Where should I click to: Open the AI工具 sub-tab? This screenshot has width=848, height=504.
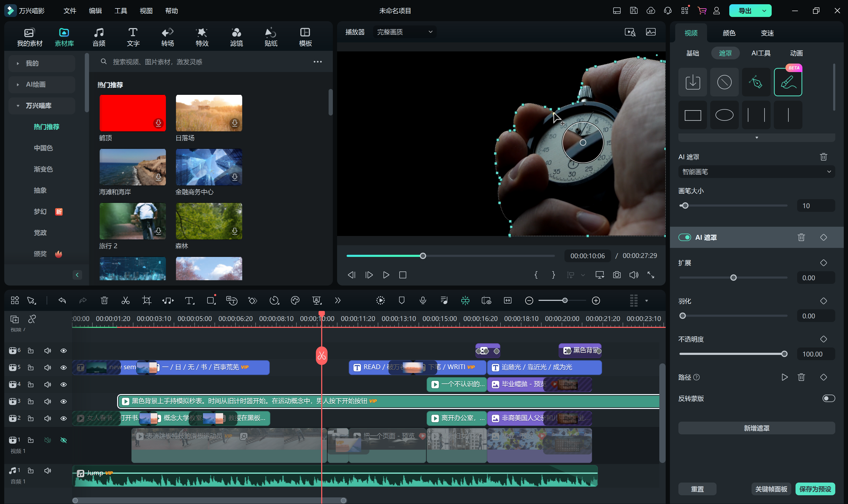pyautogui.click(x=761, y=53)
